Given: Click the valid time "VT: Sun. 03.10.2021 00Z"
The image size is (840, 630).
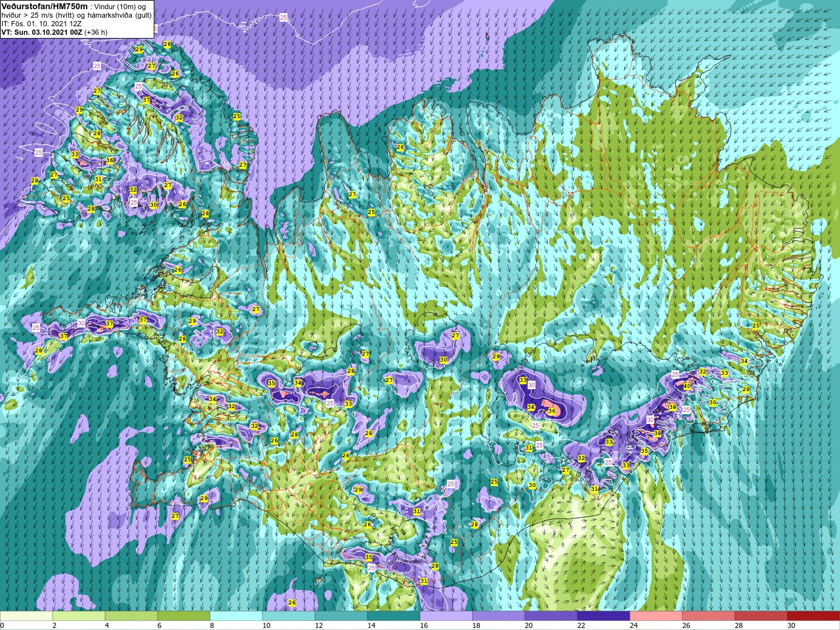Looking at the screenshot, I should [x=41, y=32].
